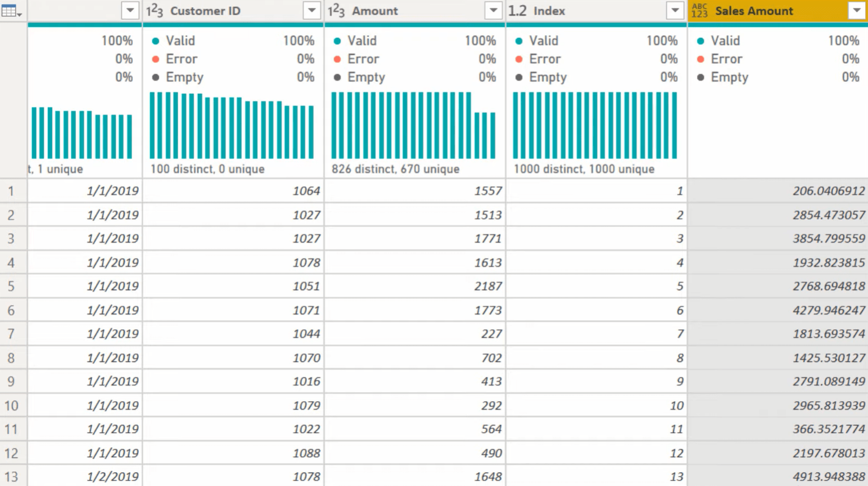The width and height of the screenshot is (868, 486).
Task: Select Amount cell 1648
Action: 415,476
